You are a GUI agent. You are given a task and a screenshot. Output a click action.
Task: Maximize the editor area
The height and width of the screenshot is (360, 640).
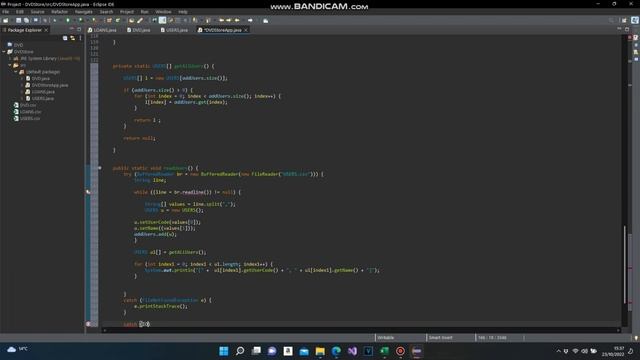(x=627, y=29)
